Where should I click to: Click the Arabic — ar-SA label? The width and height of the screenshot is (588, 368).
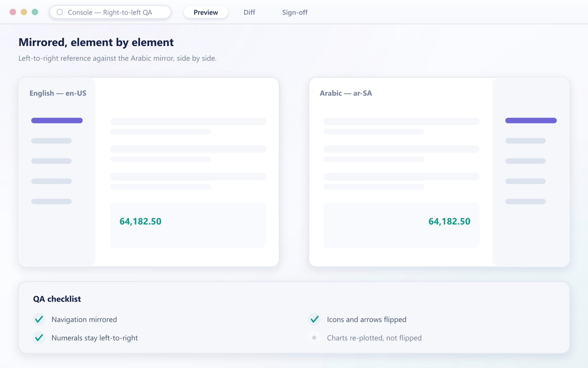346,93
